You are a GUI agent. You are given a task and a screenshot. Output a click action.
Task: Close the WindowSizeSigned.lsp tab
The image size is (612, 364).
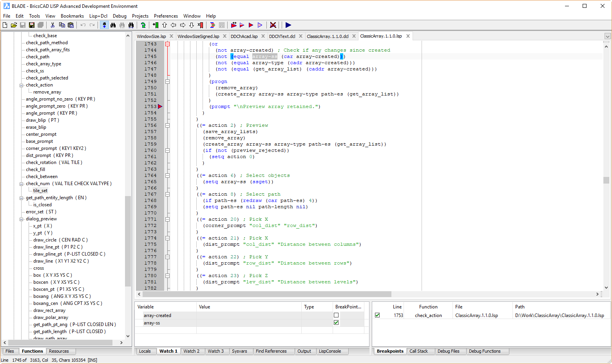pos(225,36)
